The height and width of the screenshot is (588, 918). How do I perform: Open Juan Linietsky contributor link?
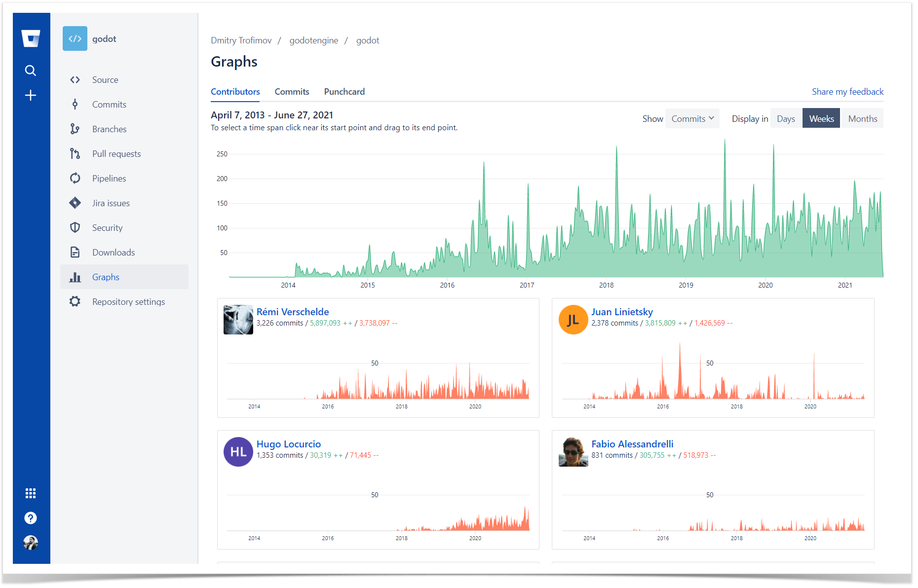pos(622,312)
